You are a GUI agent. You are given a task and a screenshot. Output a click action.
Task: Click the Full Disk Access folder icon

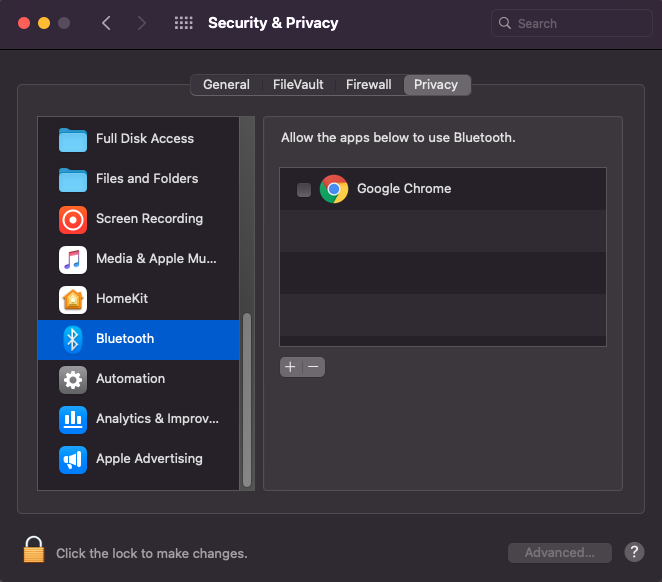point(73,140)
